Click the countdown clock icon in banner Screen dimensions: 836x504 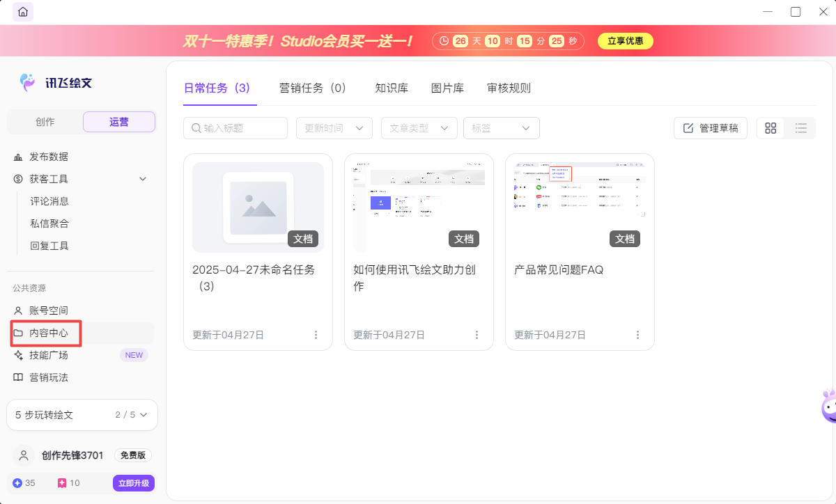click(x=444, y=41)
